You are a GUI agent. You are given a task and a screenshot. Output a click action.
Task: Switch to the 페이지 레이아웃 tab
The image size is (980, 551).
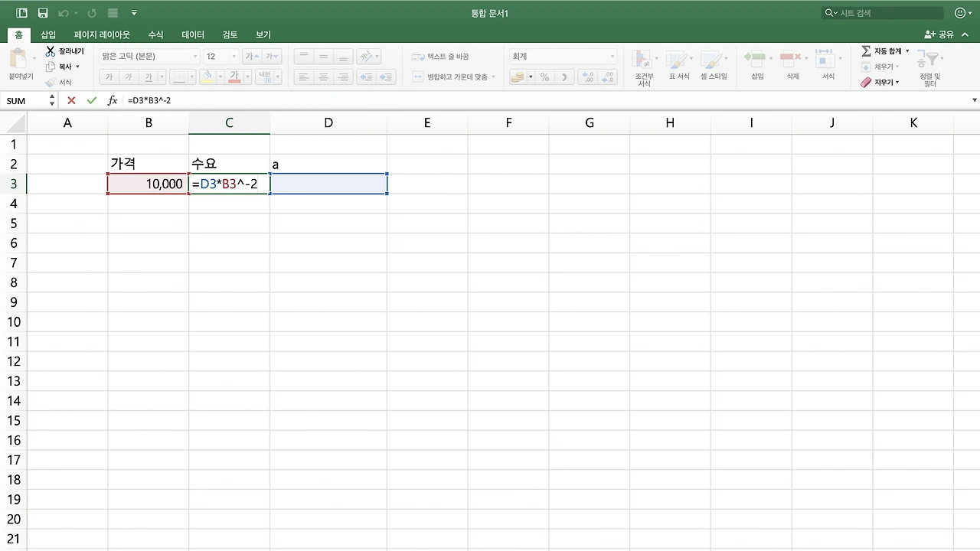102,34
